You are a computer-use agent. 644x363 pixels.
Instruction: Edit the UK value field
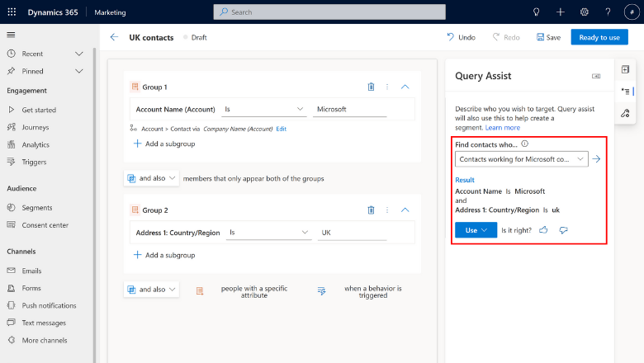click(352, 233)
